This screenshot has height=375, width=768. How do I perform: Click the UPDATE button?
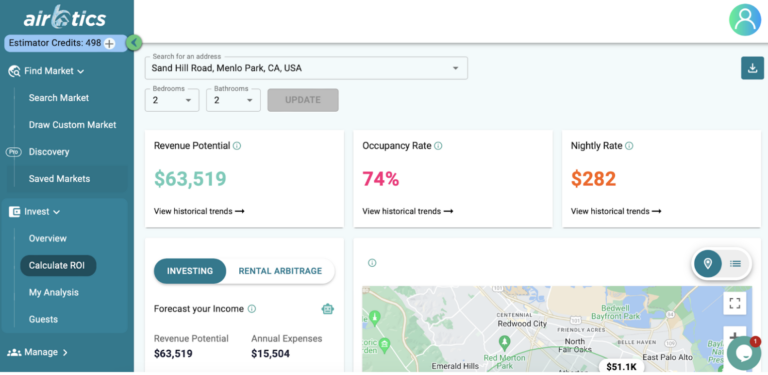(x=303, y=100)
